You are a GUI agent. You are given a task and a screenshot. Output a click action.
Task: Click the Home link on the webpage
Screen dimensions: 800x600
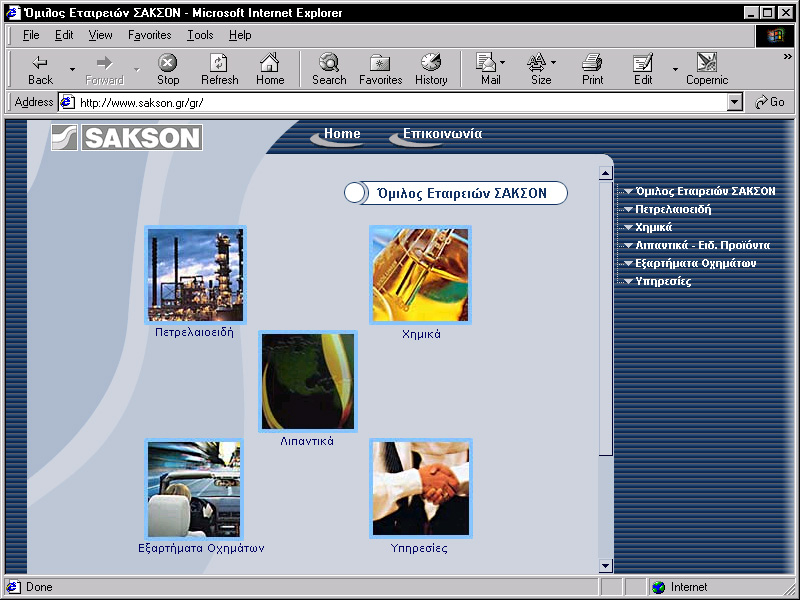pyautogui.click(x=342, y=134)
